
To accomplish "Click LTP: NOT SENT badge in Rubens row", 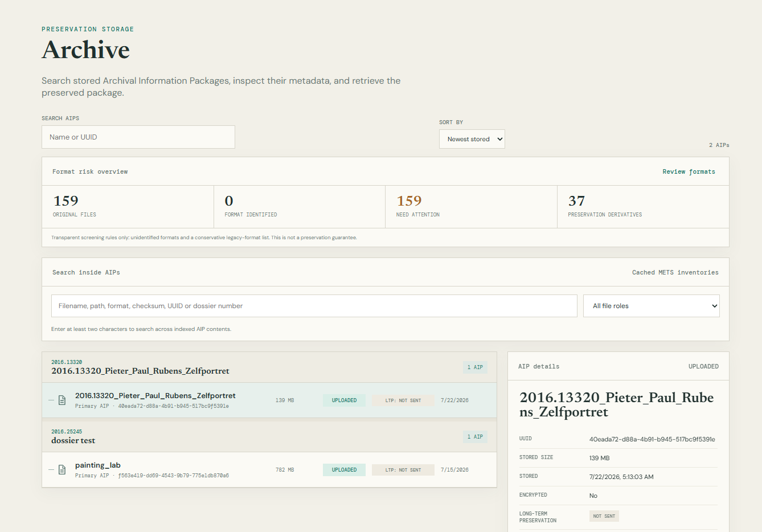I will [x=403, y=400].
